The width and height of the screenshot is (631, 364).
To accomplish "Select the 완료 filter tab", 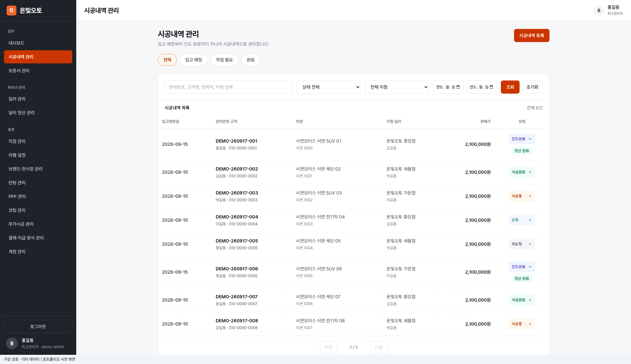I will (251, 60).
